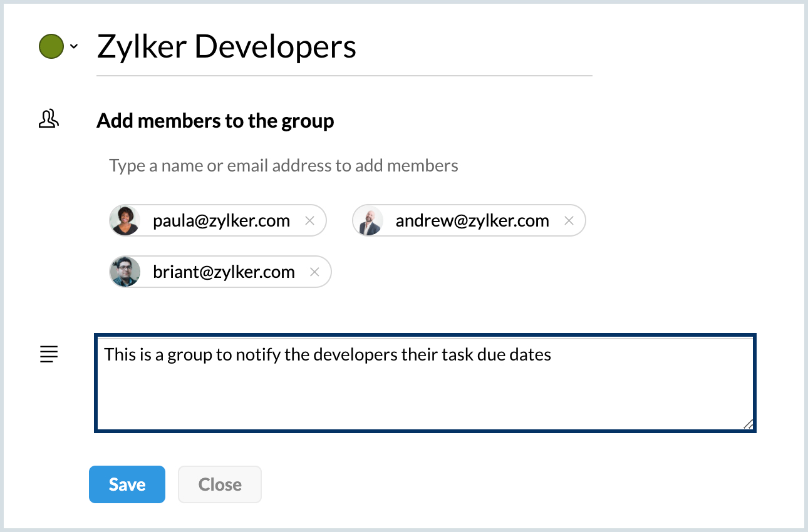The image size is (808, 532).
Task: Click the Zylker Developers group name field
Action: click(x=344, y=48)
